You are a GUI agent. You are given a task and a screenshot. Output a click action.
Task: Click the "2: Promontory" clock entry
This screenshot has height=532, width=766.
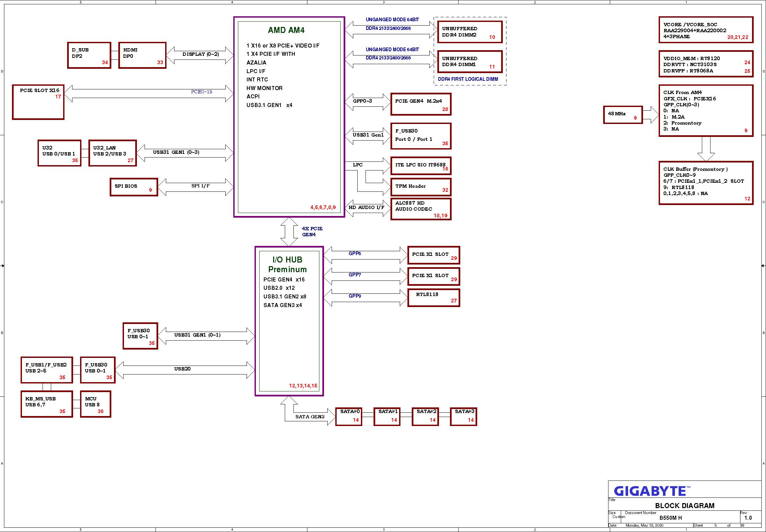(682, 123)
